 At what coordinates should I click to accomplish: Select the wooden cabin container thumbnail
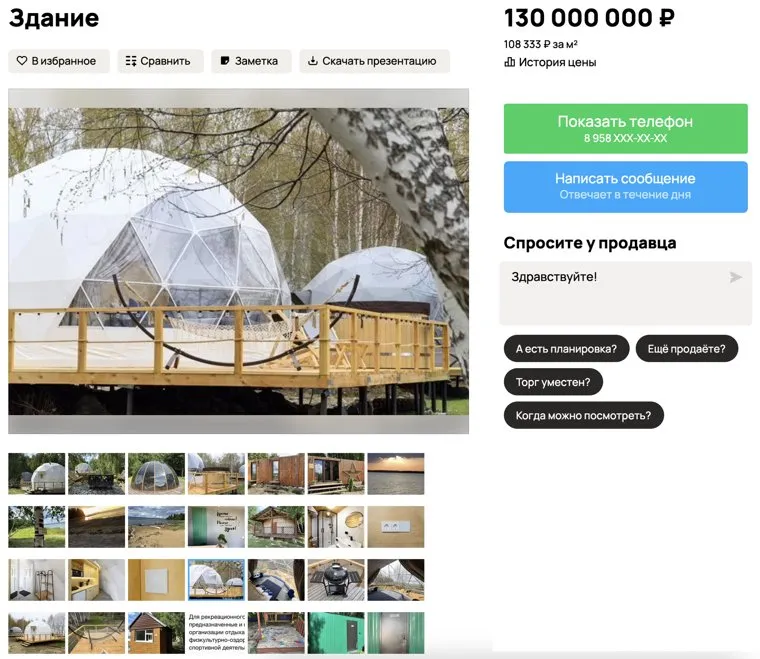pyautogui.click(x=276, y=474)
